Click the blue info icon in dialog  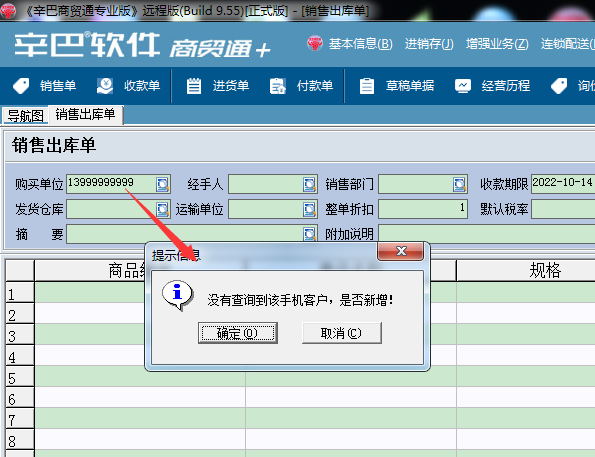coord(177,295)
